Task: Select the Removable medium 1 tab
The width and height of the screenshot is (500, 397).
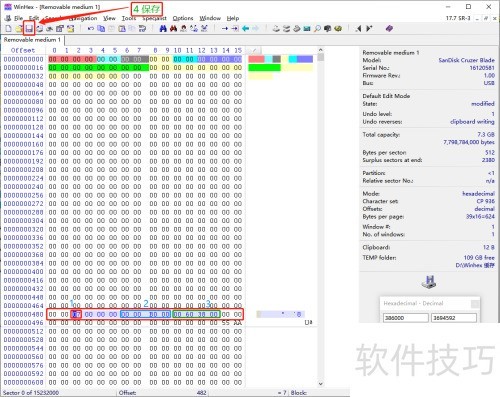Action: click(32, 40)
